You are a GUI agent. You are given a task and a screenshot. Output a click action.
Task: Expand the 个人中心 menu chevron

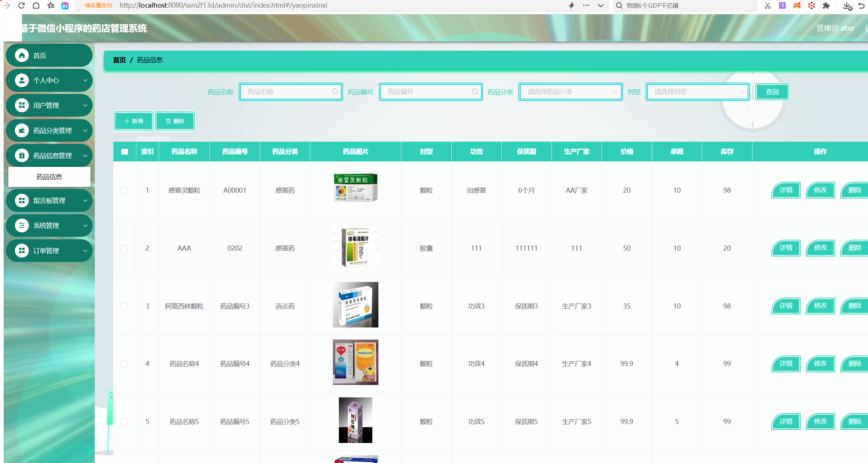pyautogui.click(x=85, y=81)
